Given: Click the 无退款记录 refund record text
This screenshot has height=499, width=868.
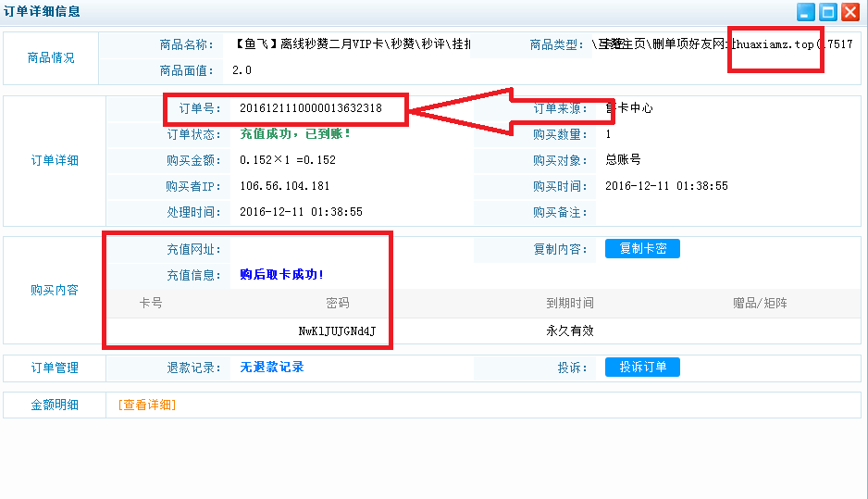Looking at the screenshot, I should tap(271, 368).
